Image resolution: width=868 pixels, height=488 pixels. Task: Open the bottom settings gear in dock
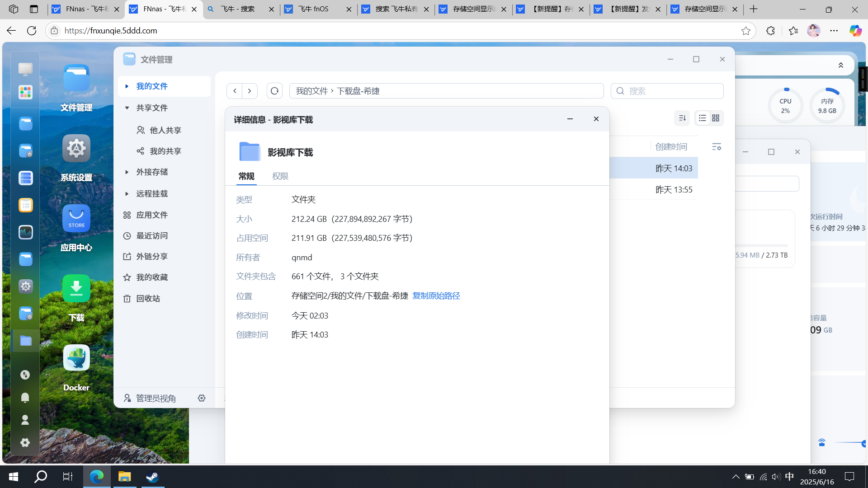(x=25, y=442)
